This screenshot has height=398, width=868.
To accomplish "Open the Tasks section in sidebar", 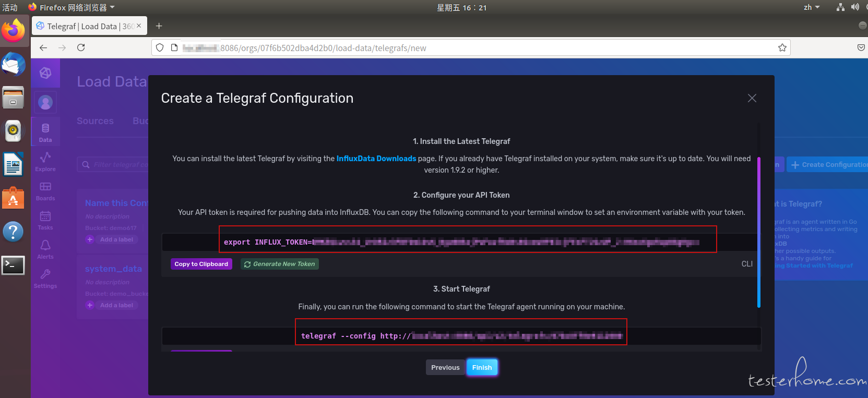I will [x=45, y=220].
